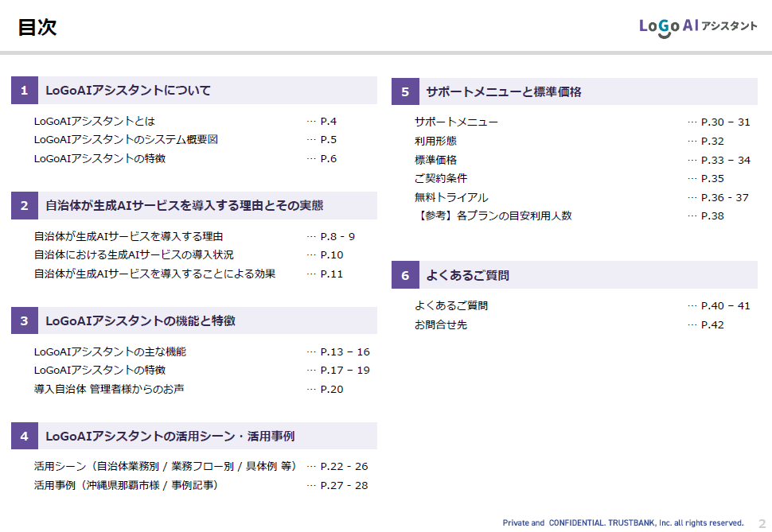Click page reference P.22 - 26
The height and width of the screenshot is (532, 772).
(x=344, y=467)
